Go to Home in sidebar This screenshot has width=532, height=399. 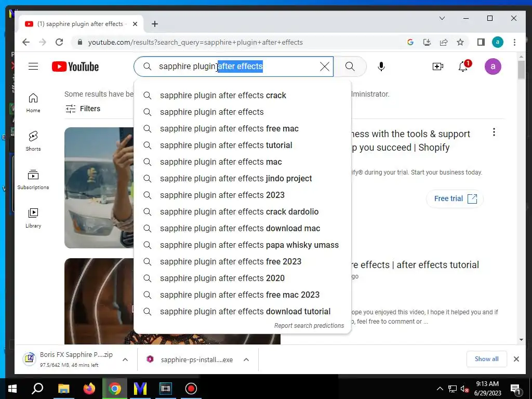click(x=33, y=103)
